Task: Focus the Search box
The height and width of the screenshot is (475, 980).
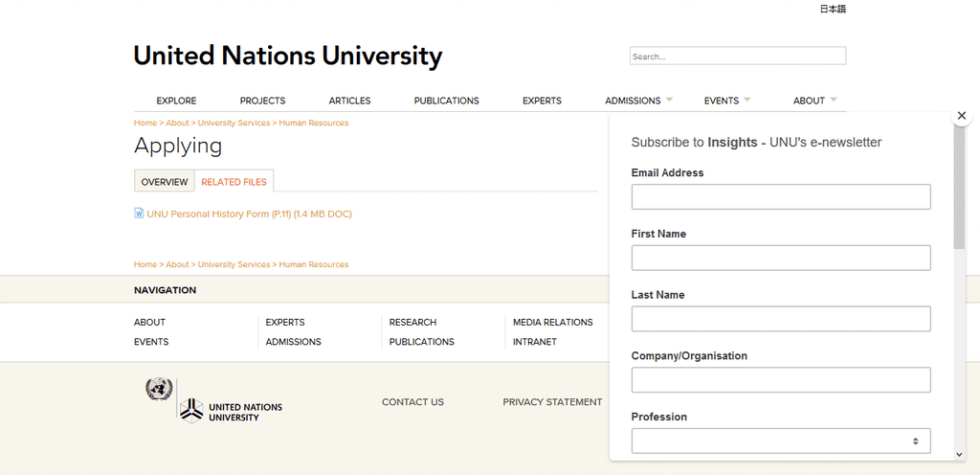Action: [x=738, y=56]
